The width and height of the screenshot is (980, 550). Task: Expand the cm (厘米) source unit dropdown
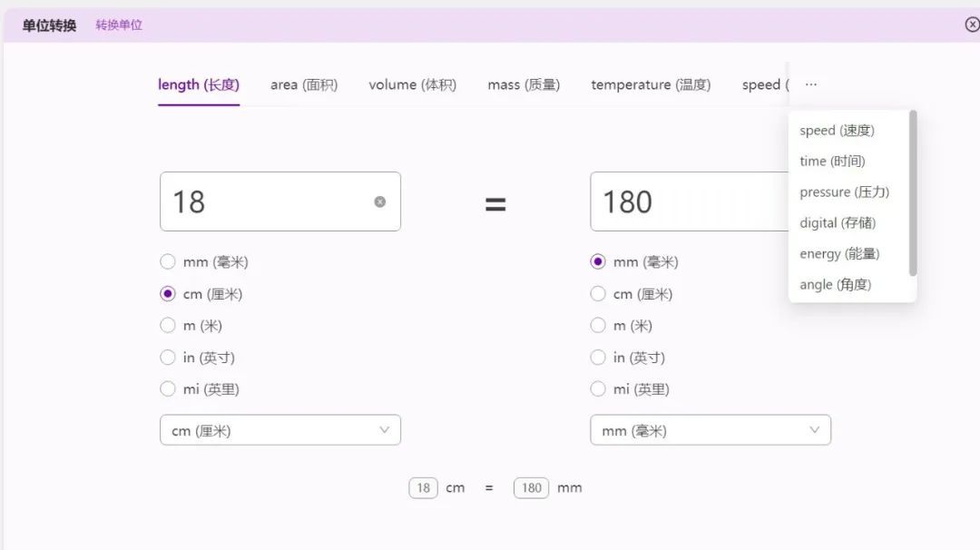(279, 430)
